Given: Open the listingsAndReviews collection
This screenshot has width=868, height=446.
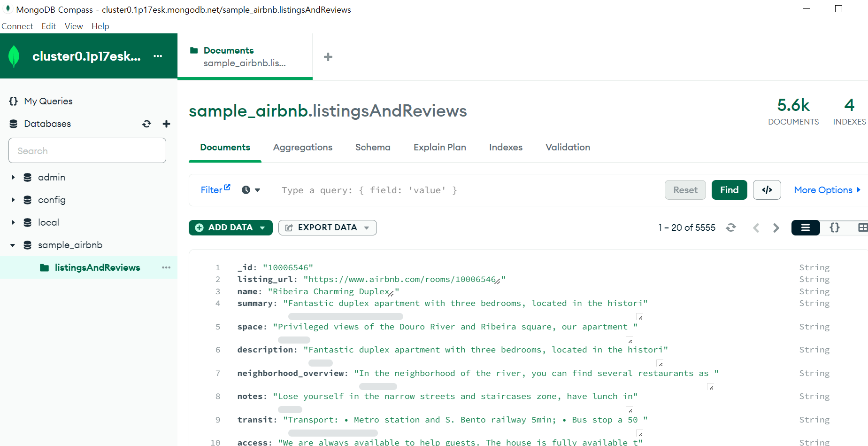Looking at the screenshot, I should pos(97,267).
